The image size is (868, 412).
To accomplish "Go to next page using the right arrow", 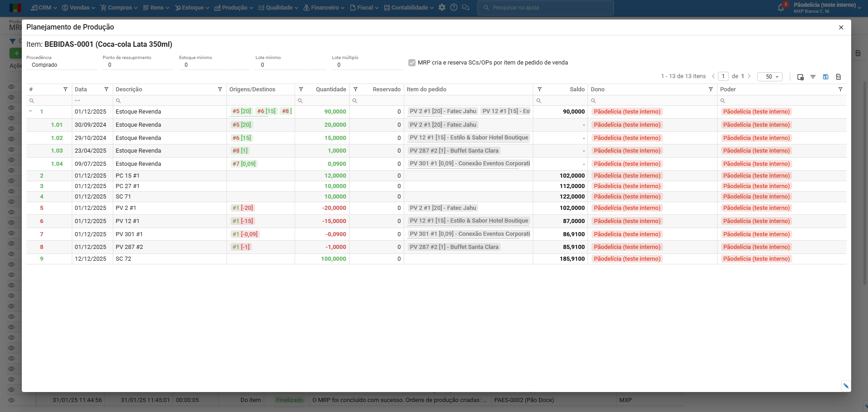I will (749, 76).
